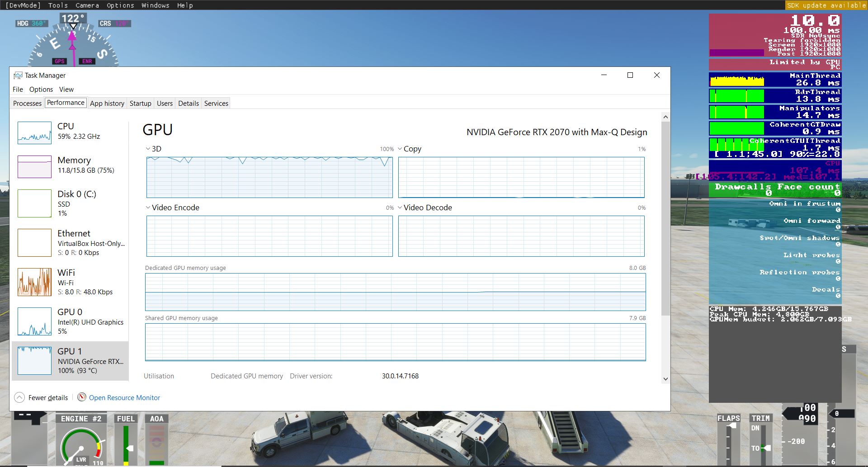This screenshot has height=467, width=868.
Task: Open the Copy engine graph dropdown
Action: 400,149
